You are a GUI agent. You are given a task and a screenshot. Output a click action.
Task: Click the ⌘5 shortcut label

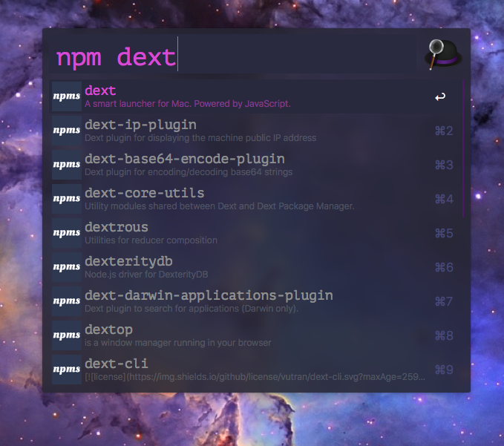[x=444, y=233]
